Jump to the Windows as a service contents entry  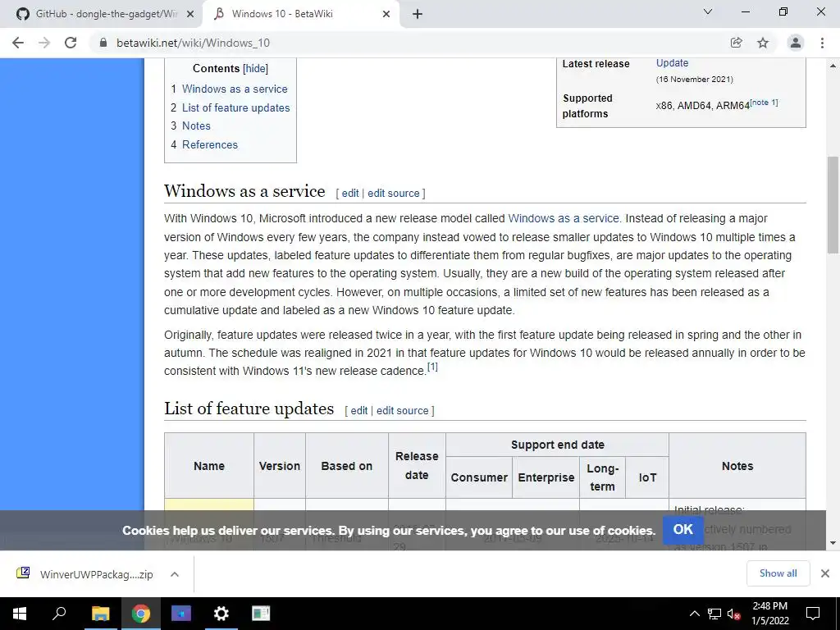[235, 89]
